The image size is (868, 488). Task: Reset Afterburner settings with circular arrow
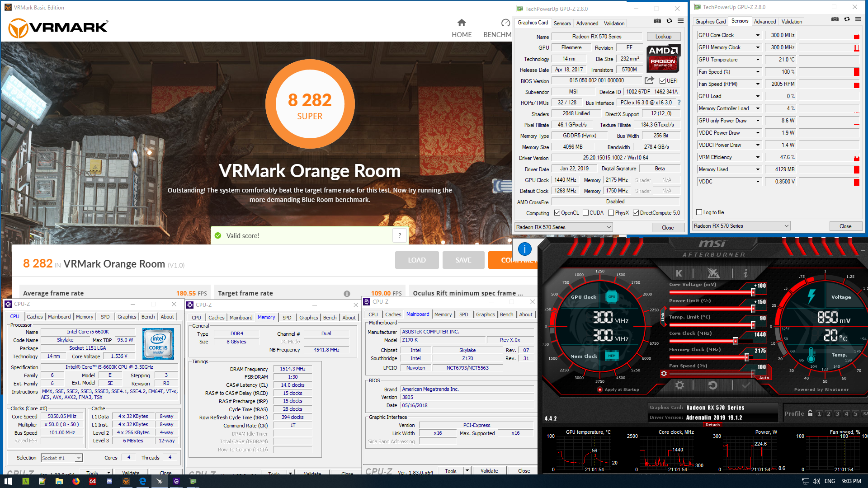(713, 385)
